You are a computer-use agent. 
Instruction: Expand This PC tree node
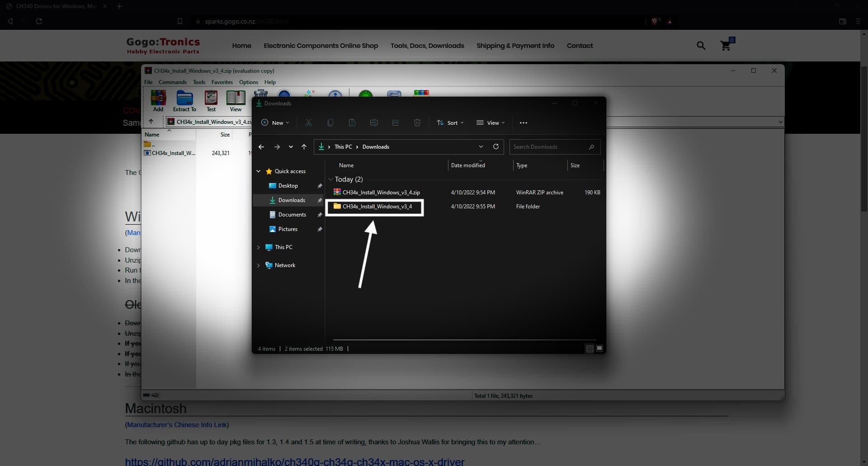(259, 247)
